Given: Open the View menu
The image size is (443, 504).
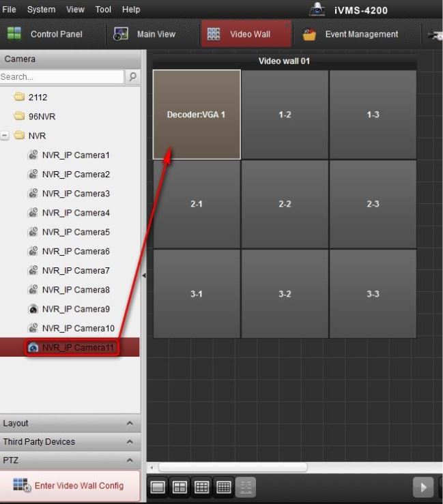Looking at the screenshot, I should pyautogui.click(x=75, y=10).
